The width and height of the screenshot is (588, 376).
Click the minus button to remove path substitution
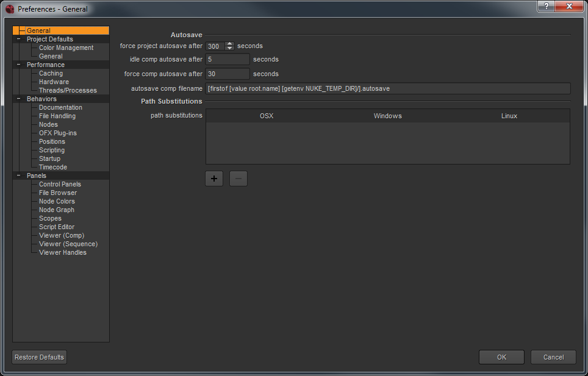pos(238,179)
